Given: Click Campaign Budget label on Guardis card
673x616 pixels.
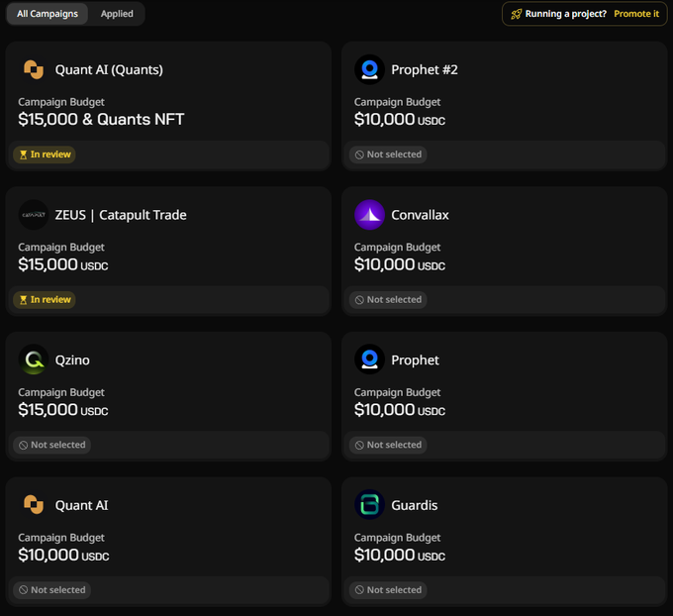Looking at the screenshot, I should (398, 538).
